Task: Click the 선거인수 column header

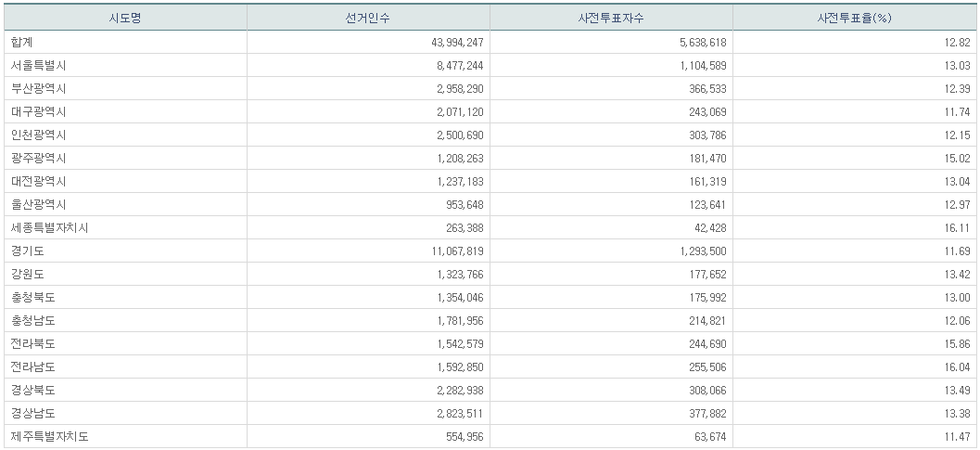Action: click(368, 18)
